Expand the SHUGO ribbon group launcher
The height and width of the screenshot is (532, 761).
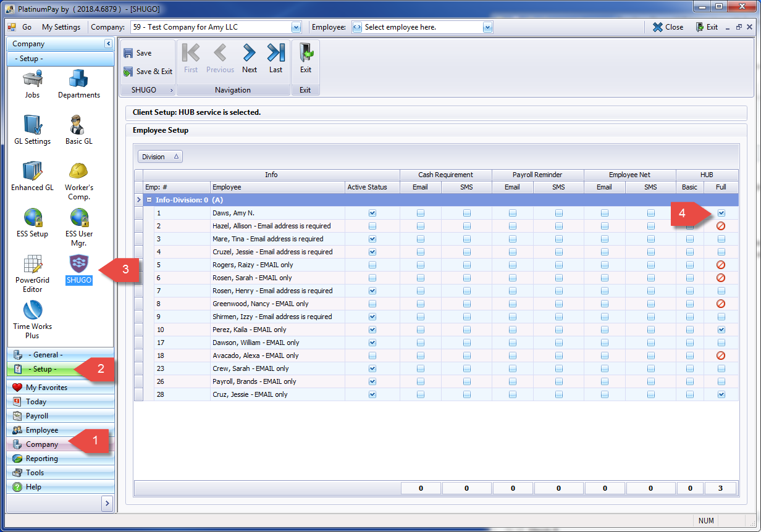pyautogui.click(x=171, y=90)
